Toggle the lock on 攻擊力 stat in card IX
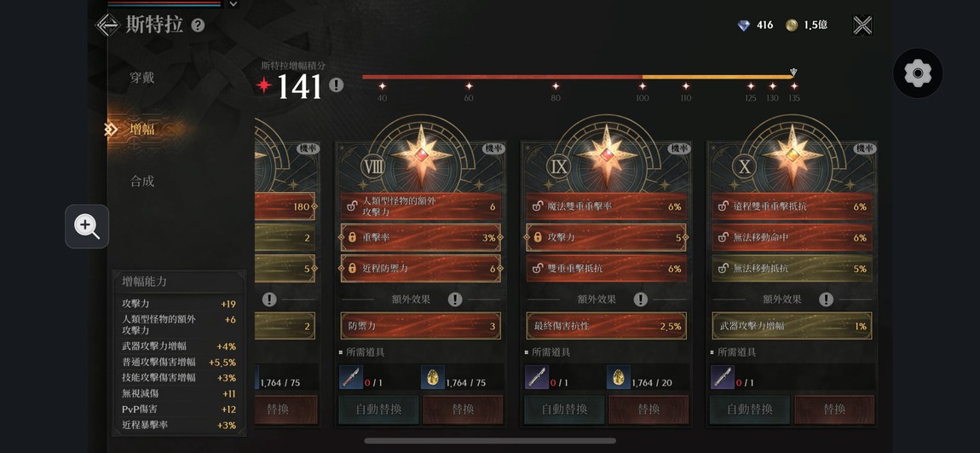 pos(537,238)
